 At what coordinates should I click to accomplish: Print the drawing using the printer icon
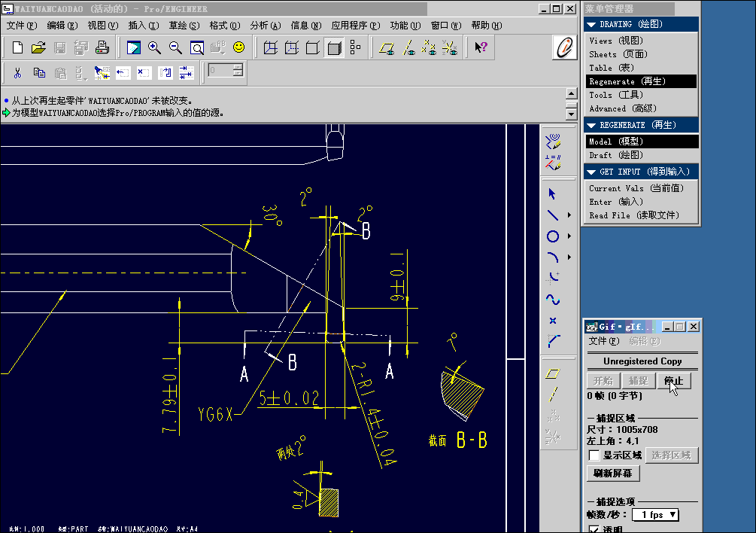pos(102,47)
